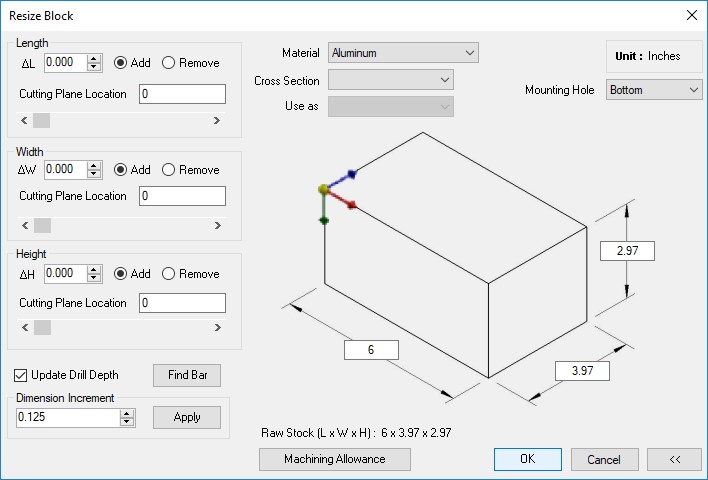
Task: Click Height Cutting Plane Location field
Action: pyautogui.click(x=182, y=303)
